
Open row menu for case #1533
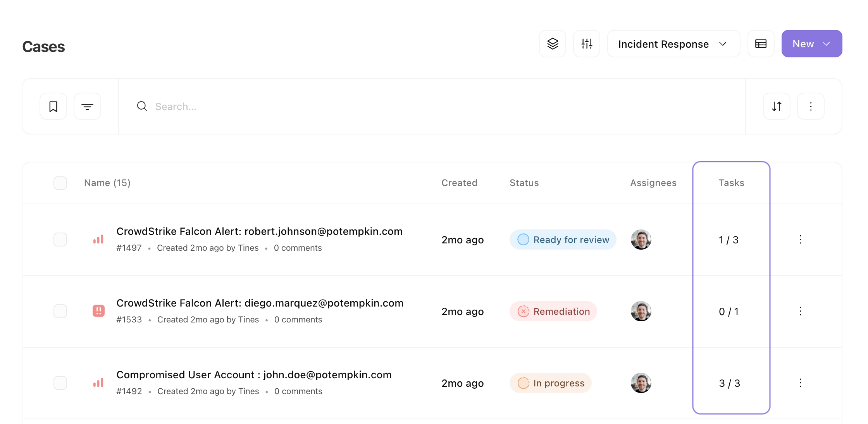(x=800, y=311)
